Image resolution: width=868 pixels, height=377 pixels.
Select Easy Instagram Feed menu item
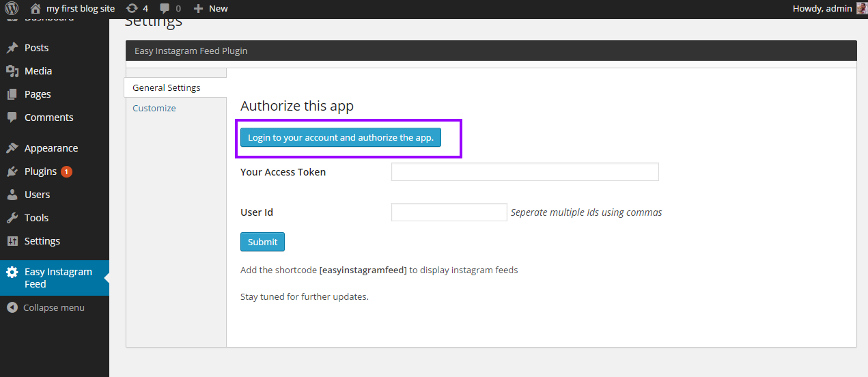(x=55, y=278)
